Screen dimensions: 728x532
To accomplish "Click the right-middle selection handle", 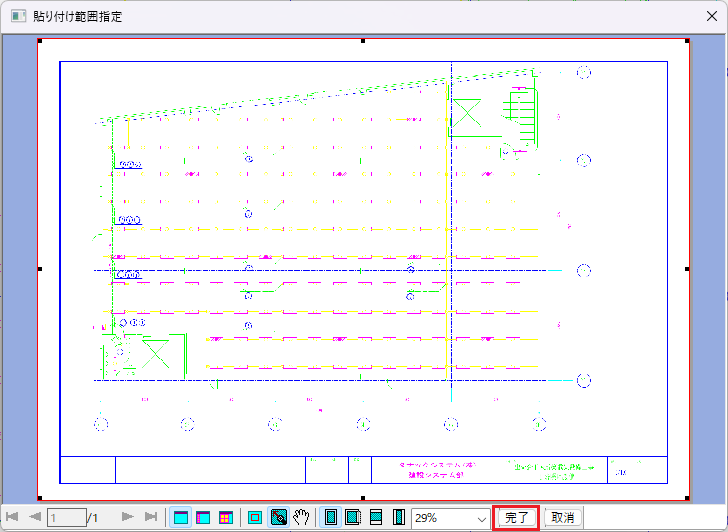I will [x=687, y=269].
